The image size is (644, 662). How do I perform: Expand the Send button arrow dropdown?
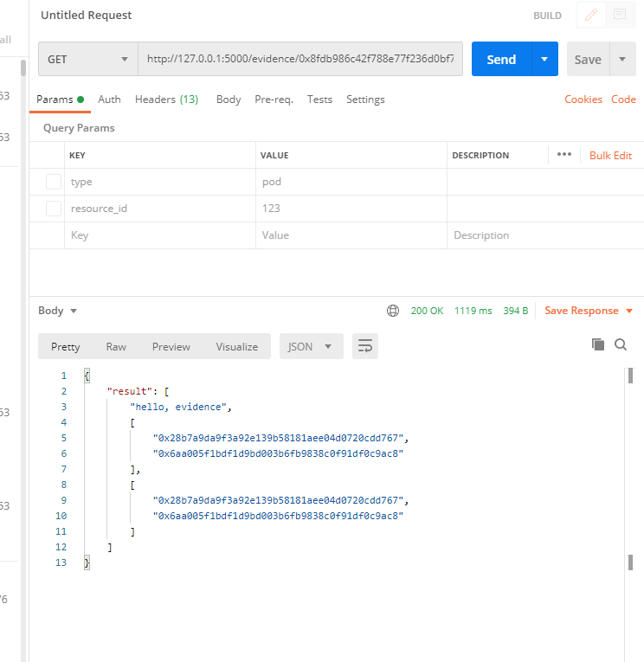[544, 59]
